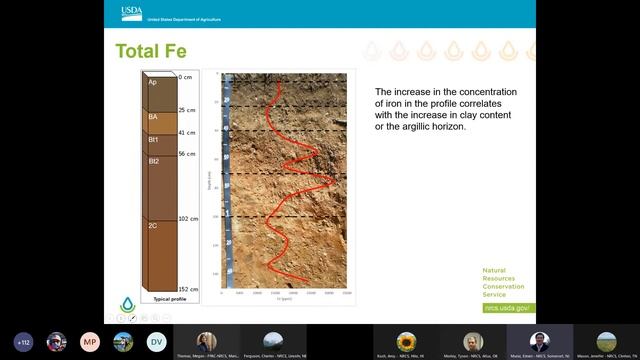640x360 pixels.
Task: Open the +112 more participants overflow
Action: pos(23,342)
